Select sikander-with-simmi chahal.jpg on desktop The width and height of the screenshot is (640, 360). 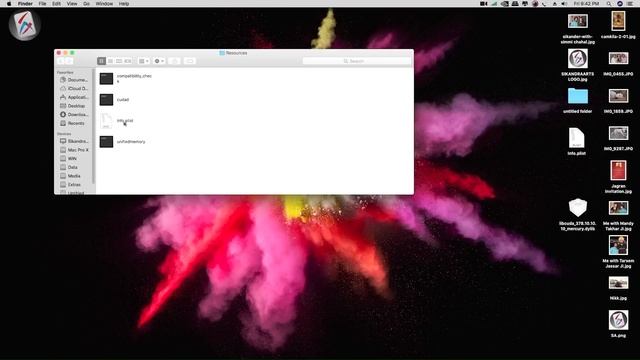point(578,21)
